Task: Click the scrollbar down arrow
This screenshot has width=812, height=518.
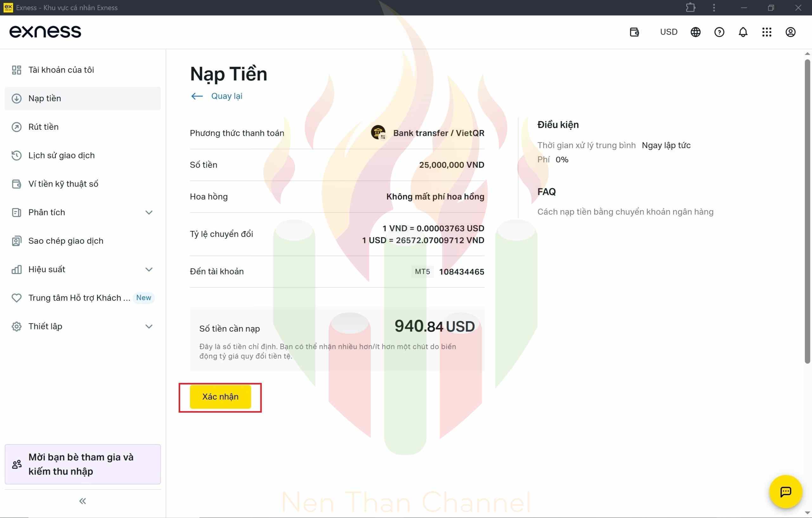Action: pos(807,513)
